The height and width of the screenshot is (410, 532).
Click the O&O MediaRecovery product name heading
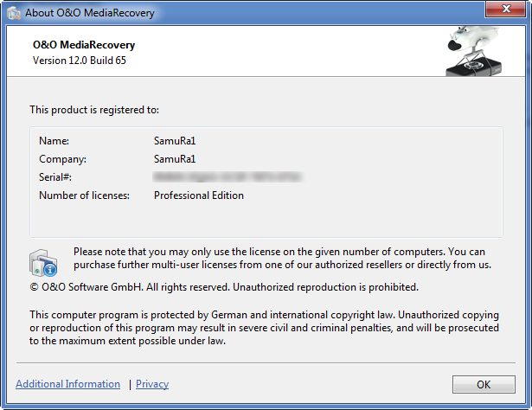[84, 45]
